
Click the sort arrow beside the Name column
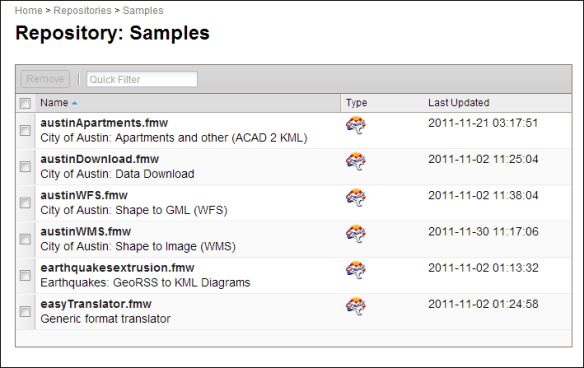[74, 103]
